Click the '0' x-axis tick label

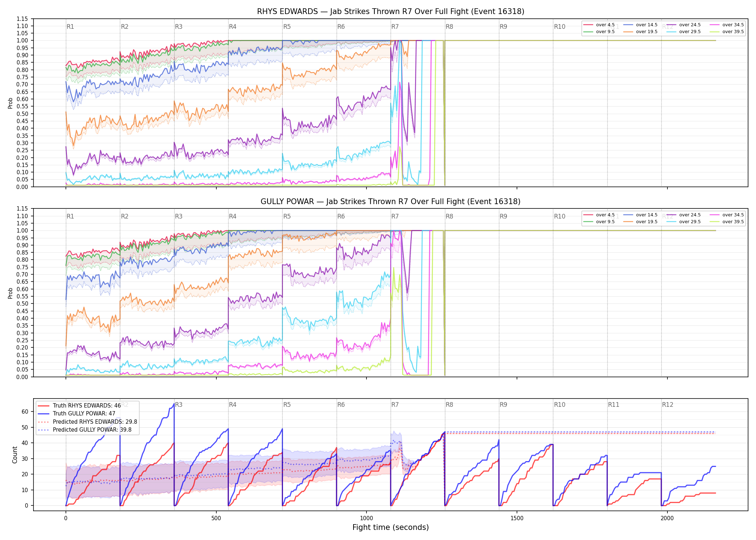66,518
